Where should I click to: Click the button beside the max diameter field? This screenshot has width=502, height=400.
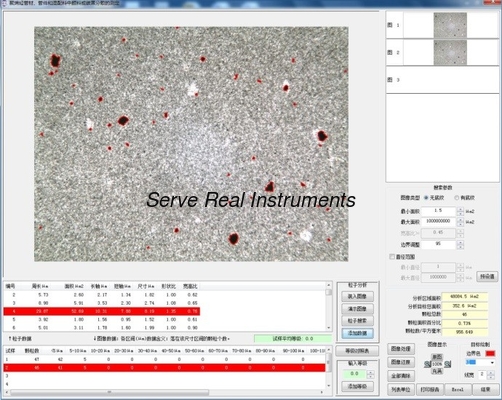[487, 276]
